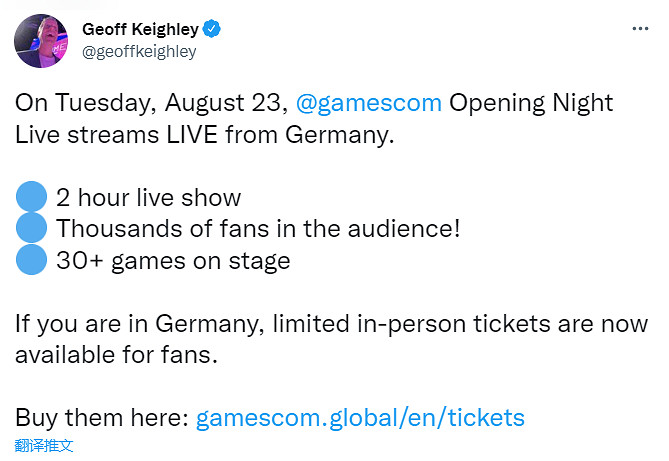This screenshot has height=461, width=669.
Task: Click blue circle beside "Thousands of fans"
Action: [x=30, y=229]
